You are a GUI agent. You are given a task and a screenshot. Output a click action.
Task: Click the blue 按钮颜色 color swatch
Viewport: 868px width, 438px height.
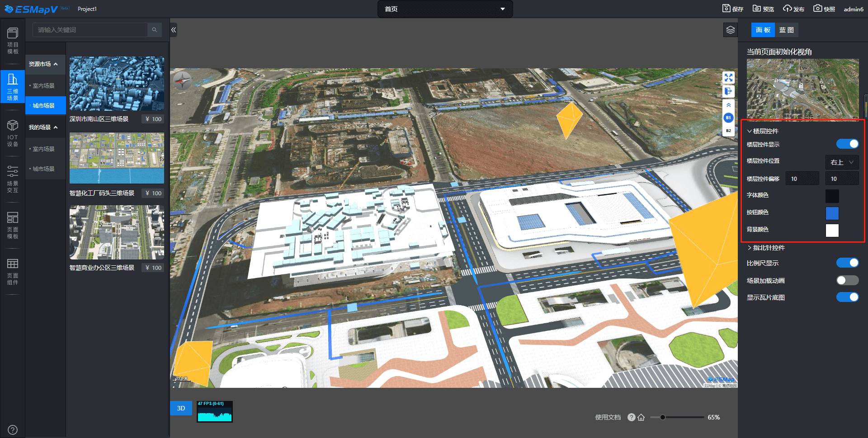pyautogui.click(x=832, y=213)
